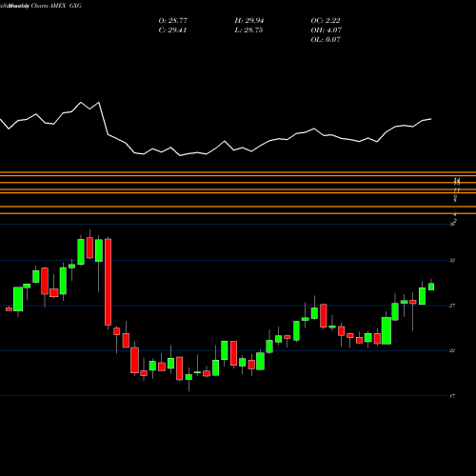Select the tallest red candlestick of the crash
Image resolution: width=476 pixels, height=476 pixels.
coord(108,282)
